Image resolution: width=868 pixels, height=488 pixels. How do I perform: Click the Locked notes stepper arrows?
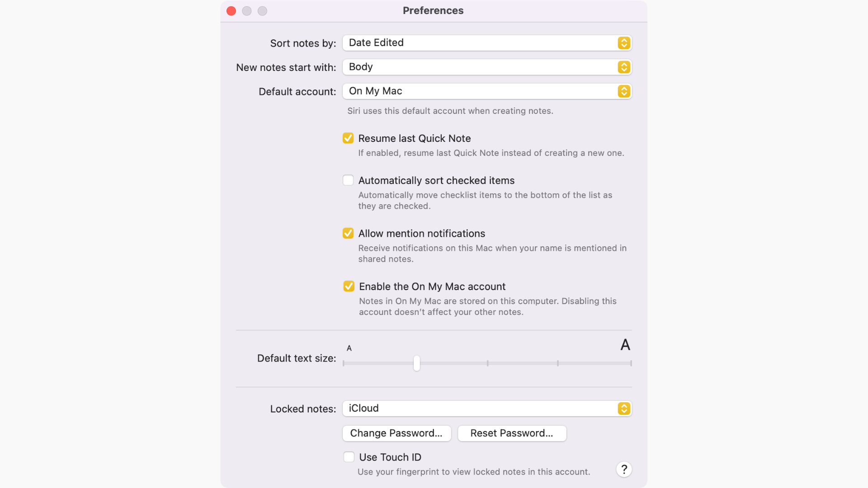point(624,408)
